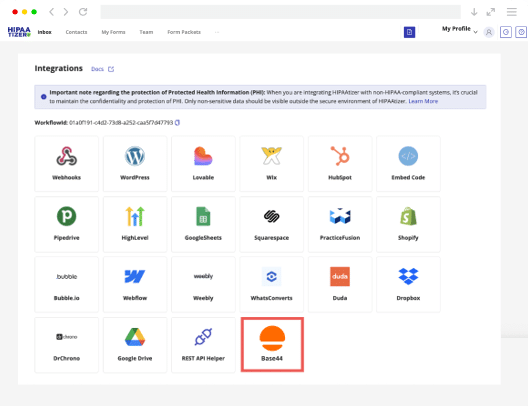Open the My Forms tab
The image size is (528, 406).
tap(113, 32)
